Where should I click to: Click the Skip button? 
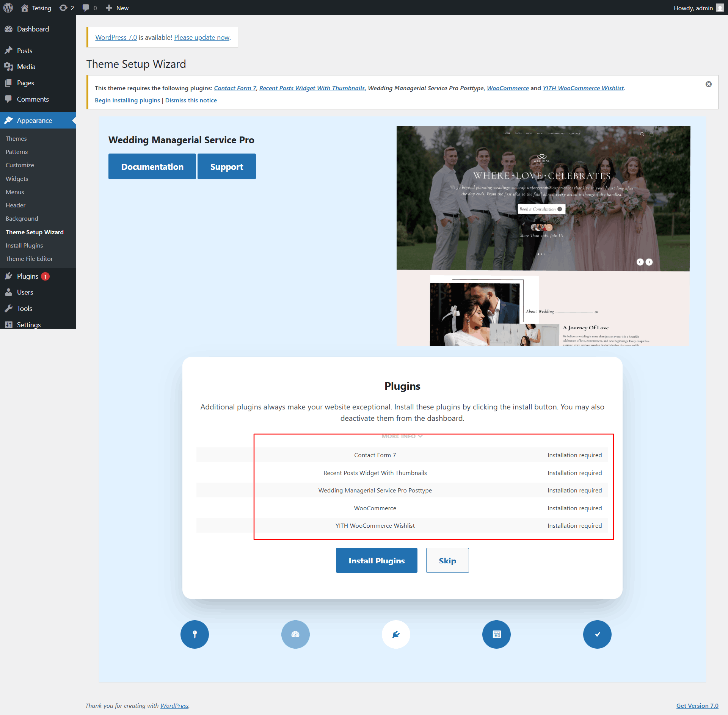coord(447,560)
